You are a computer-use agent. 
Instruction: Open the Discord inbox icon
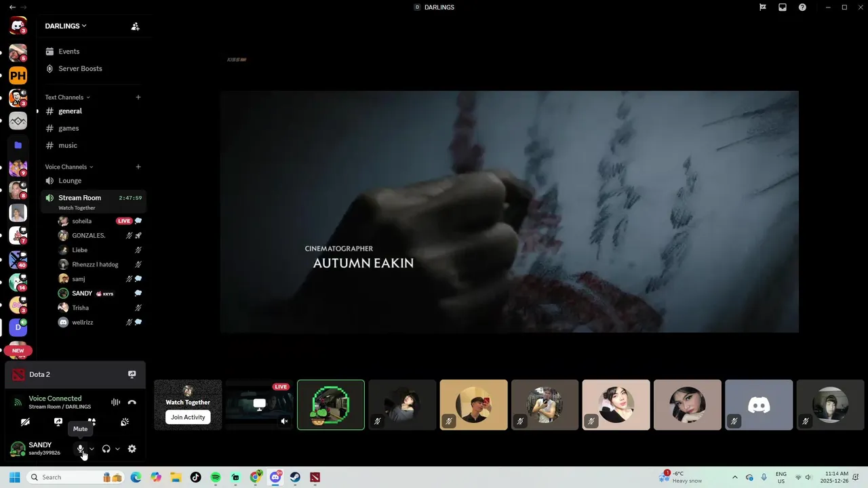tap(783, 7)
